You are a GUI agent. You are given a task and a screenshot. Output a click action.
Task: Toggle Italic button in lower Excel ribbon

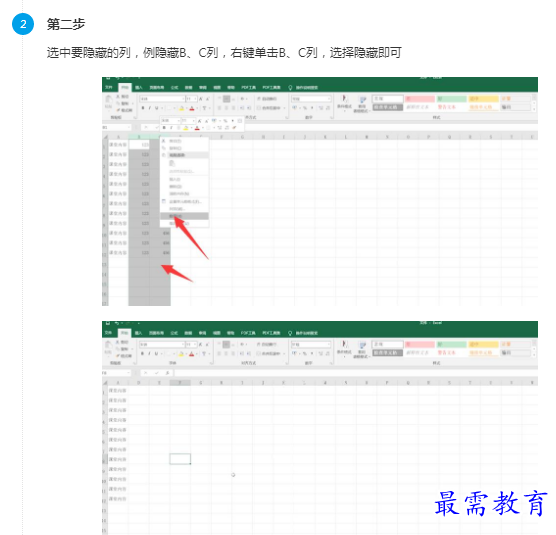pyautogui.click(x=149, y=353)
